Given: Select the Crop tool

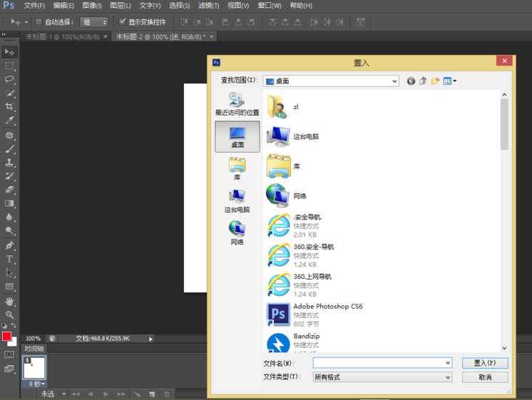Looking at the screenshot, I should (9, 107).
